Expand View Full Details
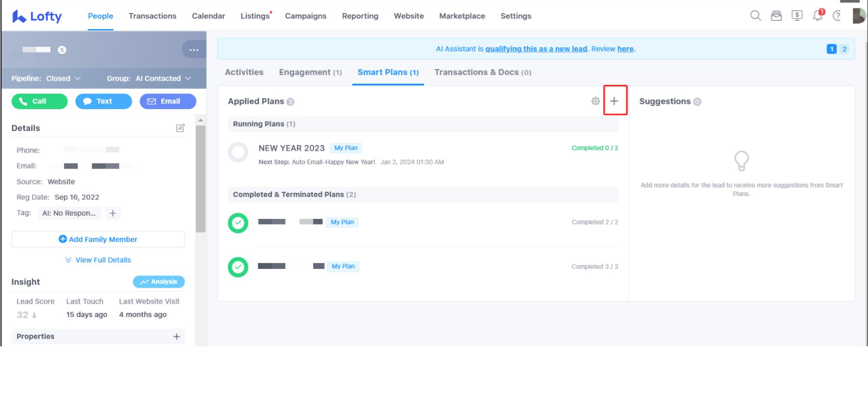 point(98,260)
